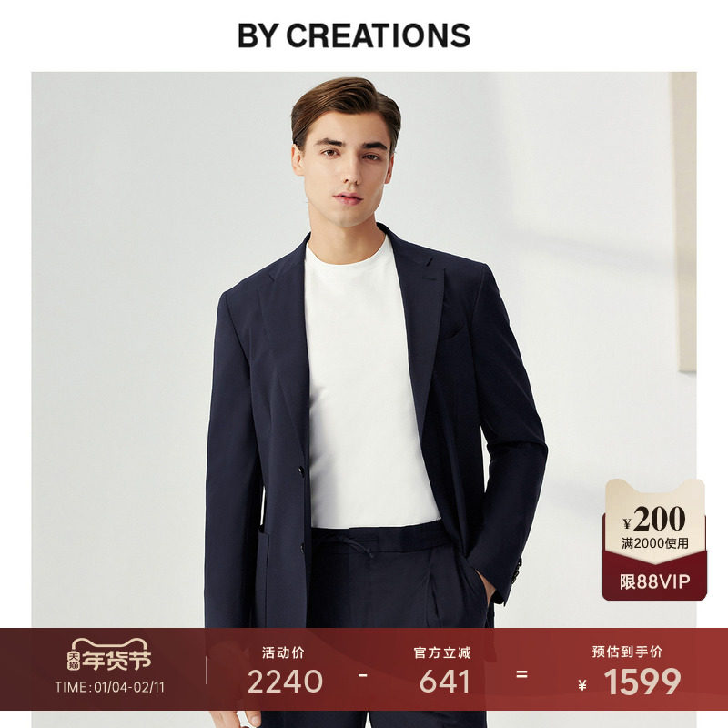728x728 pixels.
Task: Click the 满2000使用 coupon text
Action: coord(655,543)
